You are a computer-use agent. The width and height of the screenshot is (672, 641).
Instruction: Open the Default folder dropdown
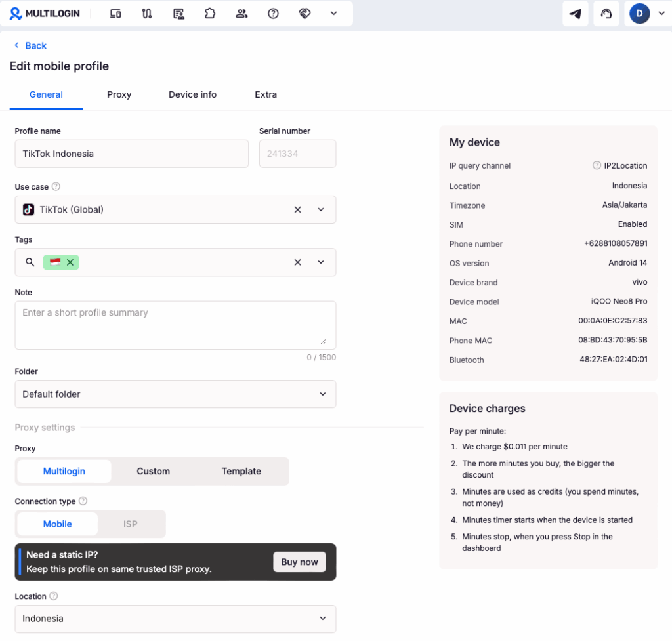point(175,394)
